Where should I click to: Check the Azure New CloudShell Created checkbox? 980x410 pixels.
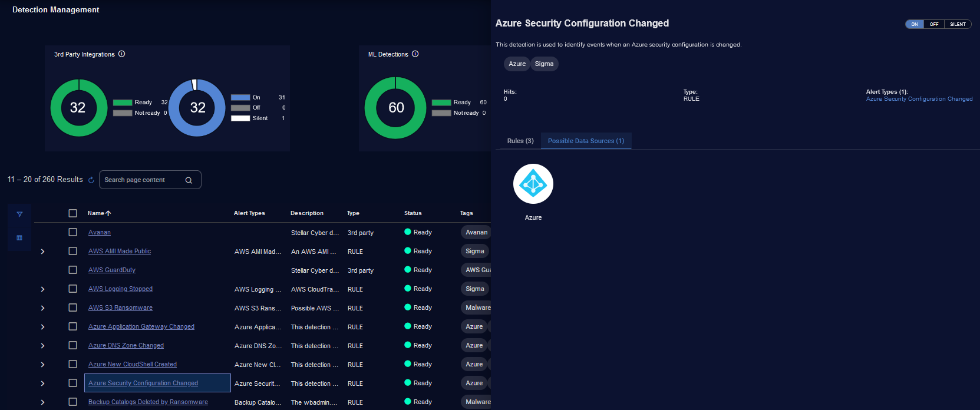pyautogui.click(x=73, y=364)
